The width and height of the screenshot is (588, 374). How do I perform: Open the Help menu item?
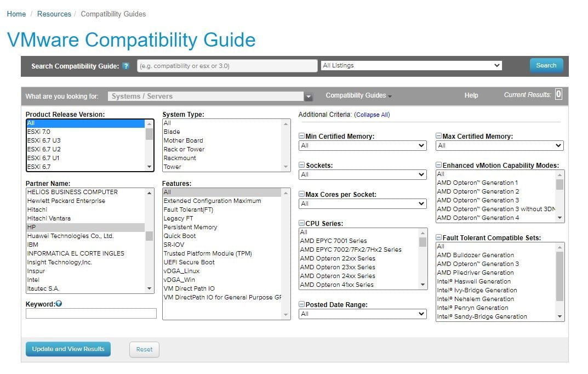tap(471, 95)
